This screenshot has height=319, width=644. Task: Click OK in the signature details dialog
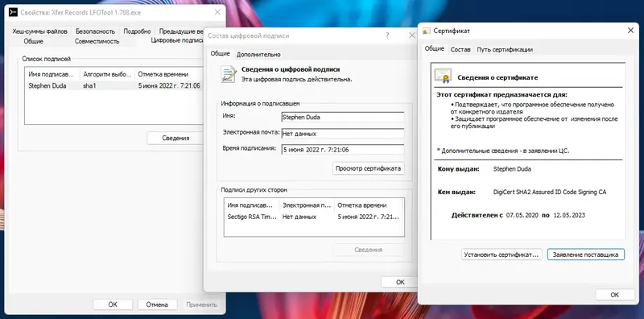(x=399, y=282)
